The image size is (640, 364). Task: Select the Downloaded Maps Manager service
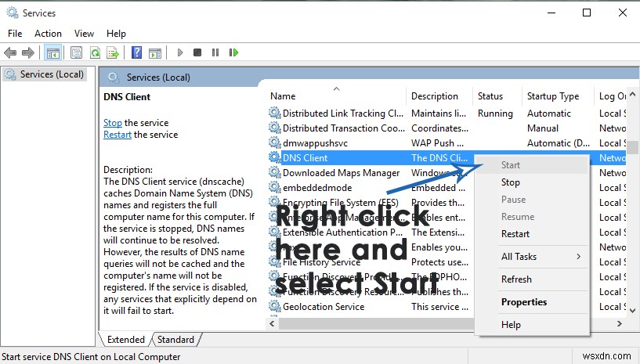click(342, 173)
